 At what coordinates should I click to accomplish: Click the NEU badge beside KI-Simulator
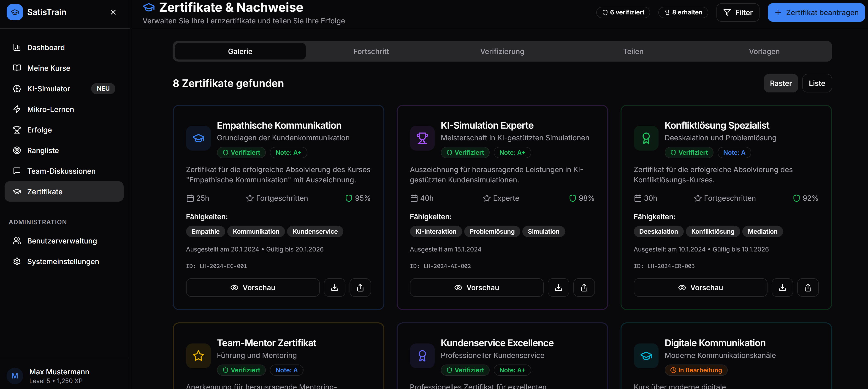click(x=103, y=89)
